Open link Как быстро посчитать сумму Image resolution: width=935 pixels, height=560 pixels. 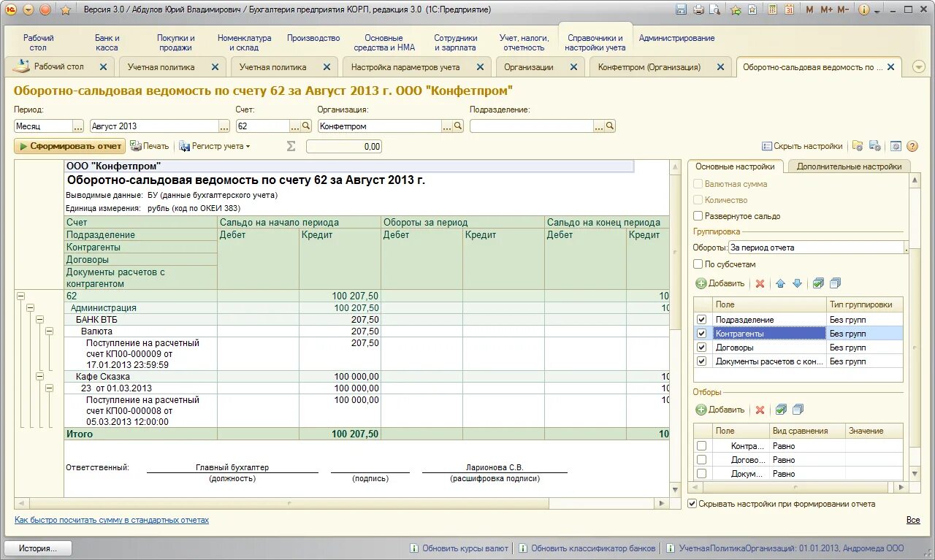[x=112, y=520]
